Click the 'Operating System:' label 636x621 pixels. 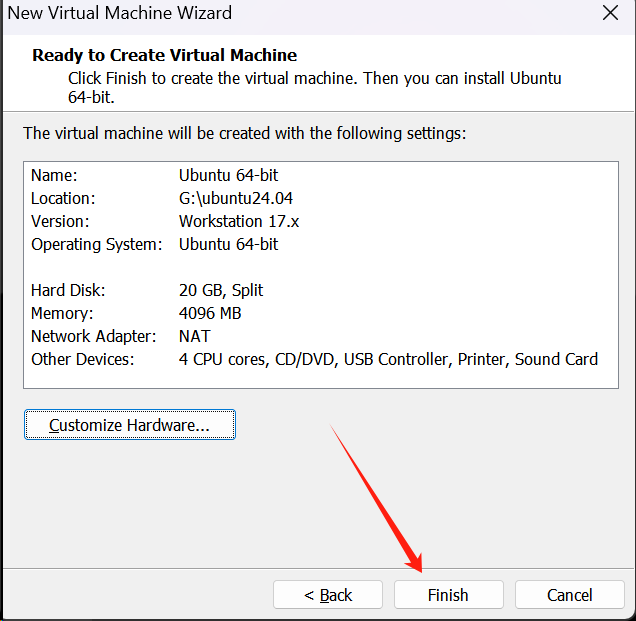click(97, 245)
